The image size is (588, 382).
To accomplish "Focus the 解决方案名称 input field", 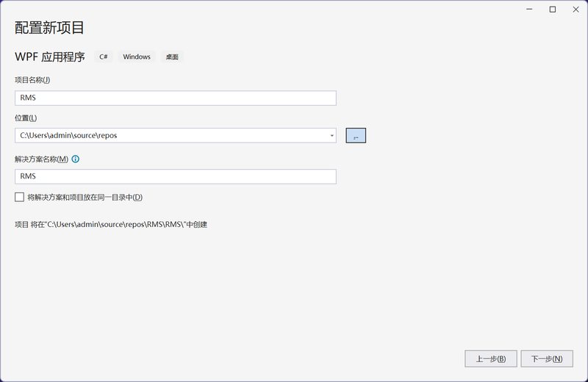I will point(175,176).
